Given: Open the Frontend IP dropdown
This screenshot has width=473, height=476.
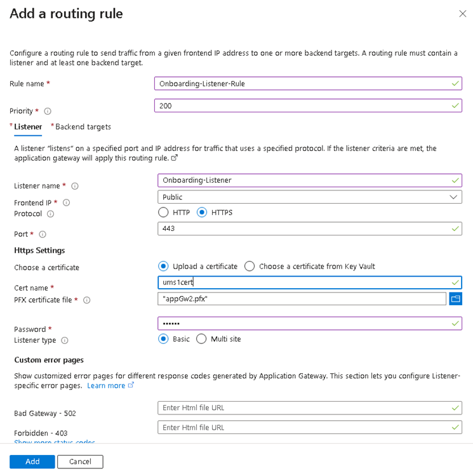Looking at the screenshot, I should click(309, 197).
